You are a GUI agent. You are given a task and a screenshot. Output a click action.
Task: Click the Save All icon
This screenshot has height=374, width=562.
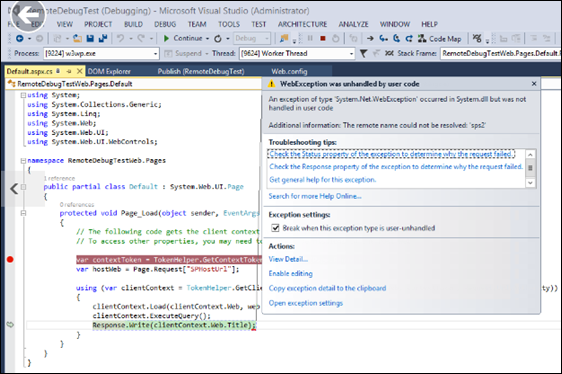tap(103, 38)
